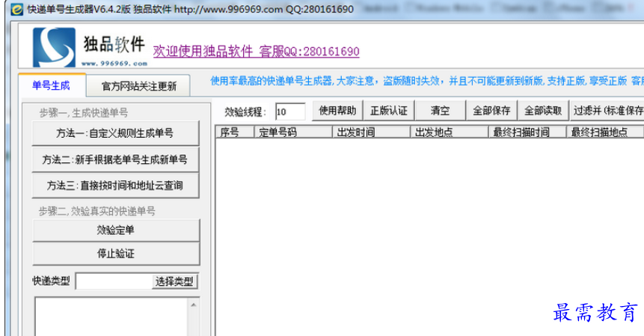Click inside the large text box below 快递类型
This screenshot has height=336, width=644.
(111, 317)
